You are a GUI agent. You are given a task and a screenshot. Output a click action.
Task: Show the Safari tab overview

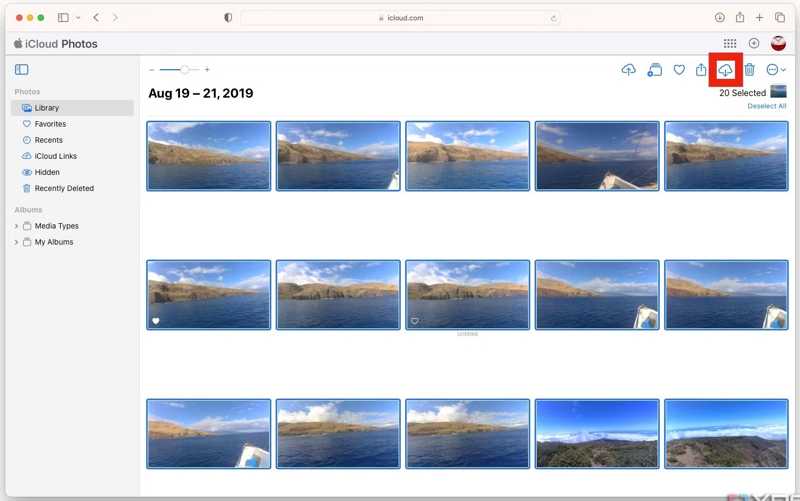780,18
